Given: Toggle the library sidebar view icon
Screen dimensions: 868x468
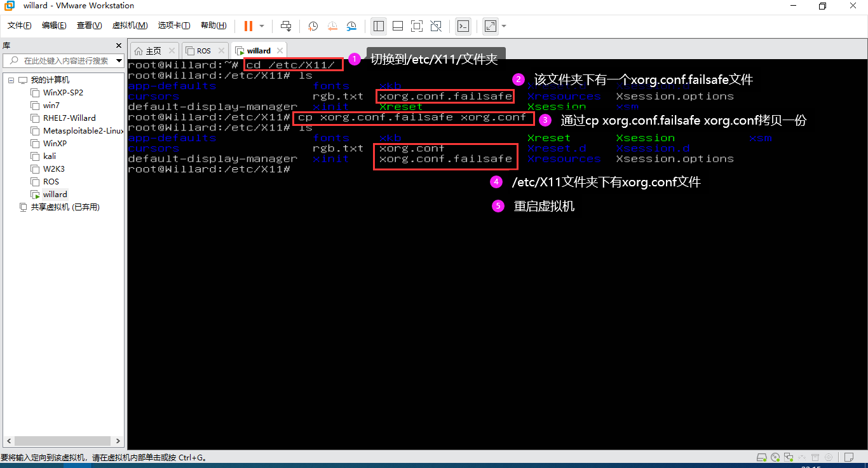Looking at the screenshot, I should [x=379, y=26].
